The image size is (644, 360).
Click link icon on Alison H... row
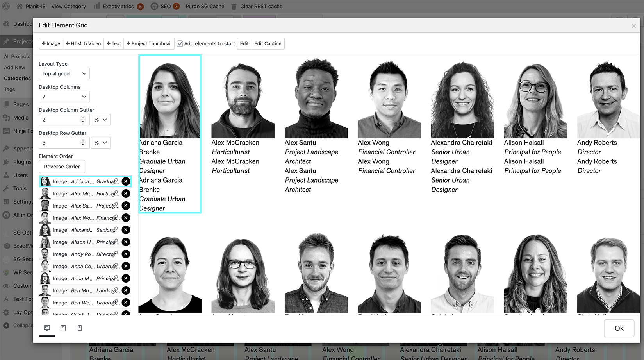(x=116, y=242)
